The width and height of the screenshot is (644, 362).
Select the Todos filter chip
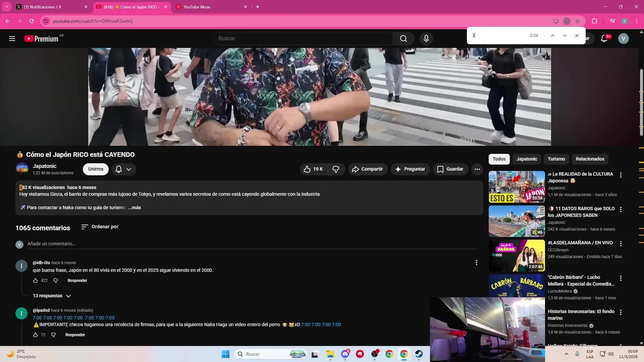[x=499, y=159]
